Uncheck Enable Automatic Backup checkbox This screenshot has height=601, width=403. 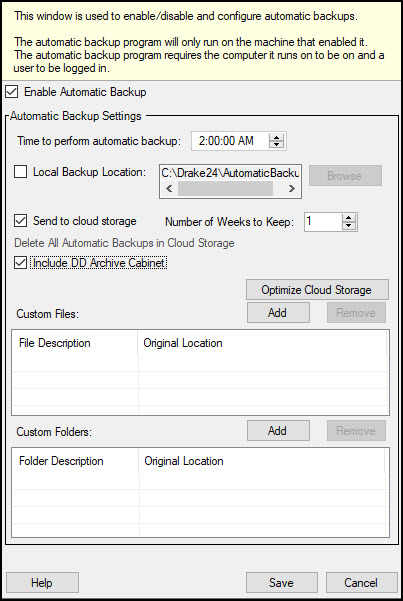pyautogui.click(x=12, y=92)
